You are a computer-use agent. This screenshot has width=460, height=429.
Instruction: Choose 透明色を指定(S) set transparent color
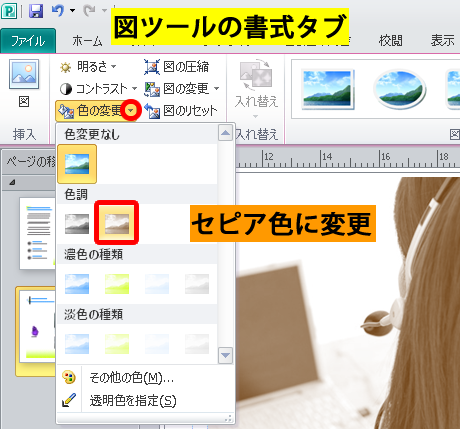146,400
